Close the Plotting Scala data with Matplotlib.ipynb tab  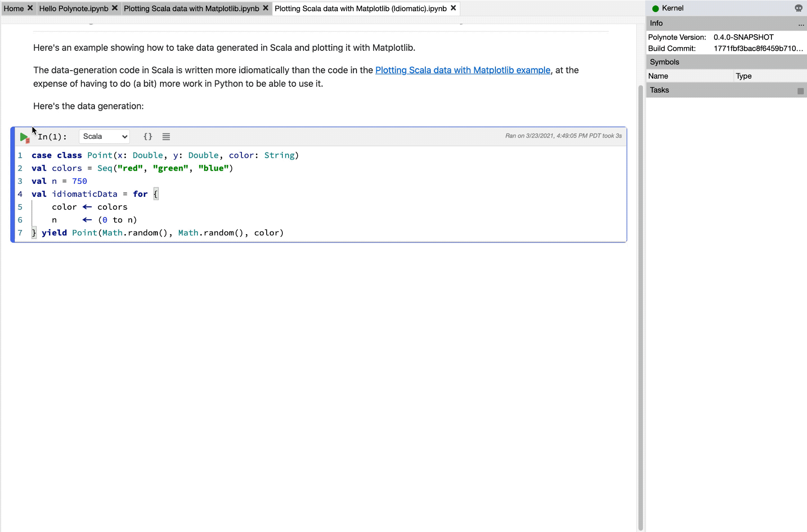(266, 8)
